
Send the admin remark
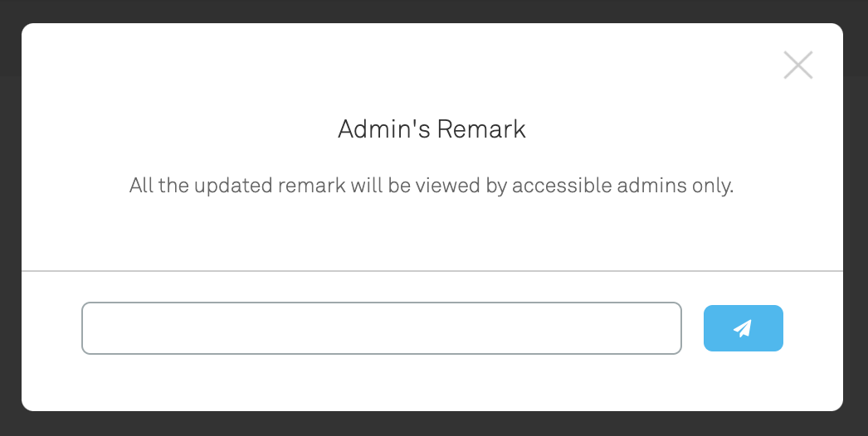(743, 328)
